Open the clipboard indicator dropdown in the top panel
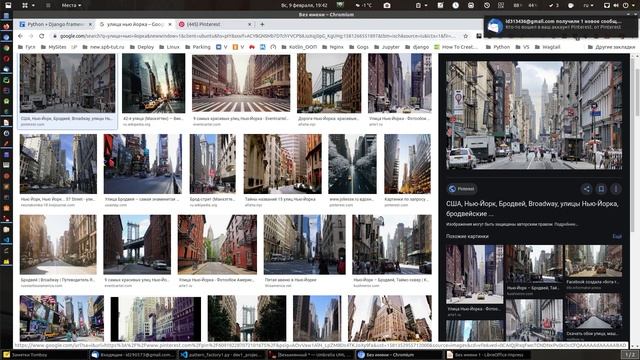Viewport: 640px width, 360px height. [x=421, y=5]
